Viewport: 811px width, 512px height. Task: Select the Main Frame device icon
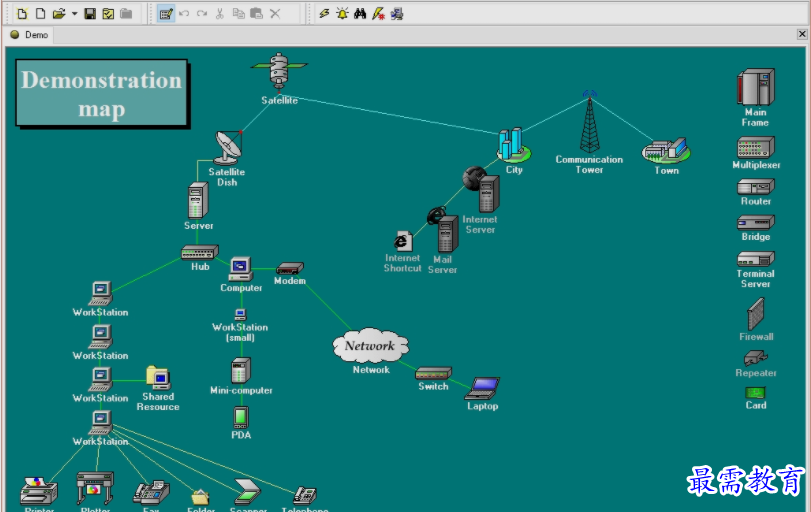point(756,87)
